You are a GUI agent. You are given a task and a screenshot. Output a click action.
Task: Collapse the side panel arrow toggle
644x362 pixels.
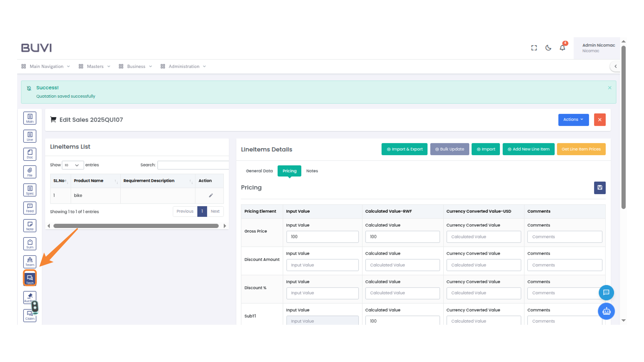pyautogui.click(x=615, y=66)
